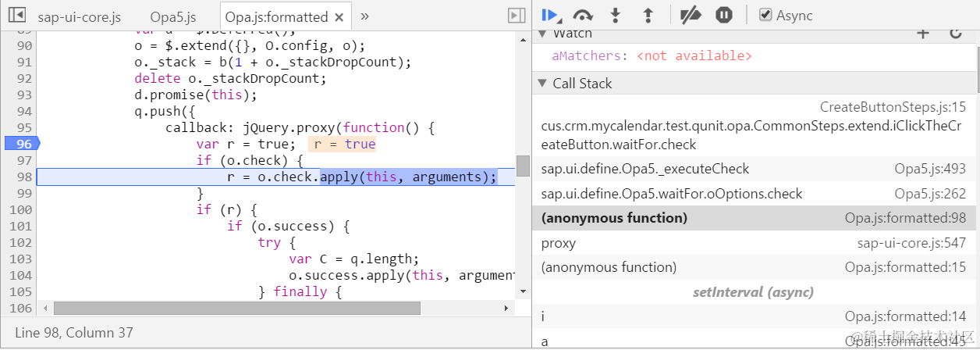The height and width of the screenshot is (350, 980).
Task: Collapse the Watch section
Action: (x=542, y=34)
